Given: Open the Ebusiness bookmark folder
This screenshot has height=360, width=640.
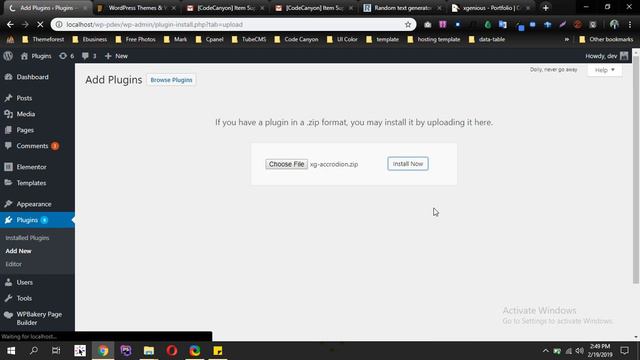Looking at the screenshot, I should click(x=90, y=40).
